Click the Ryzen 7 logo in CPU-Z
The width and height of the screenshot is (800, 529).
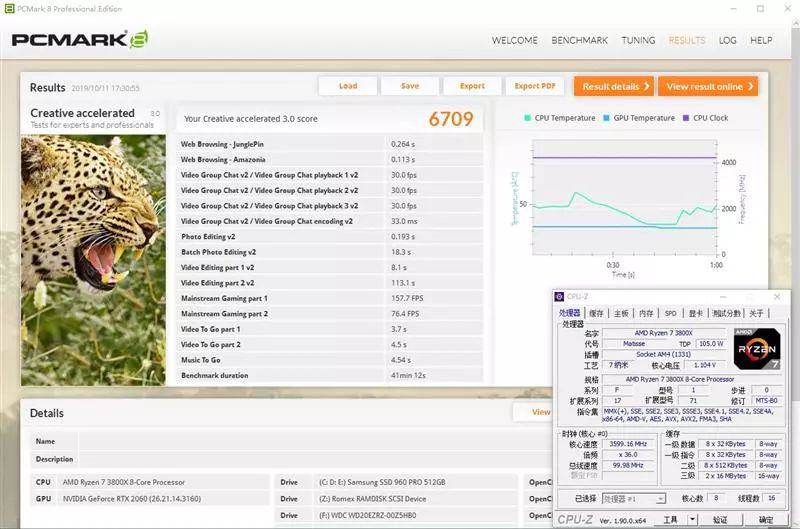[x=757, y=349]
